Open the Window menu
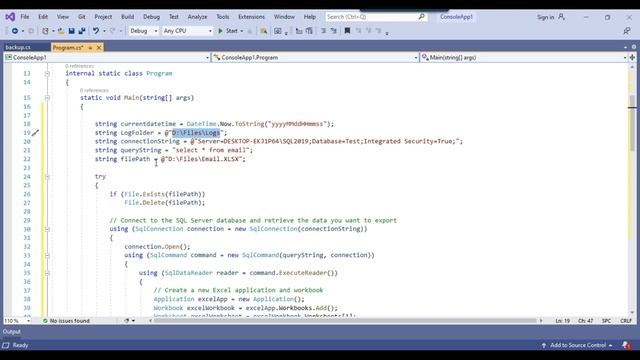The height and width of the screenshot is (360, 640). 284,17
